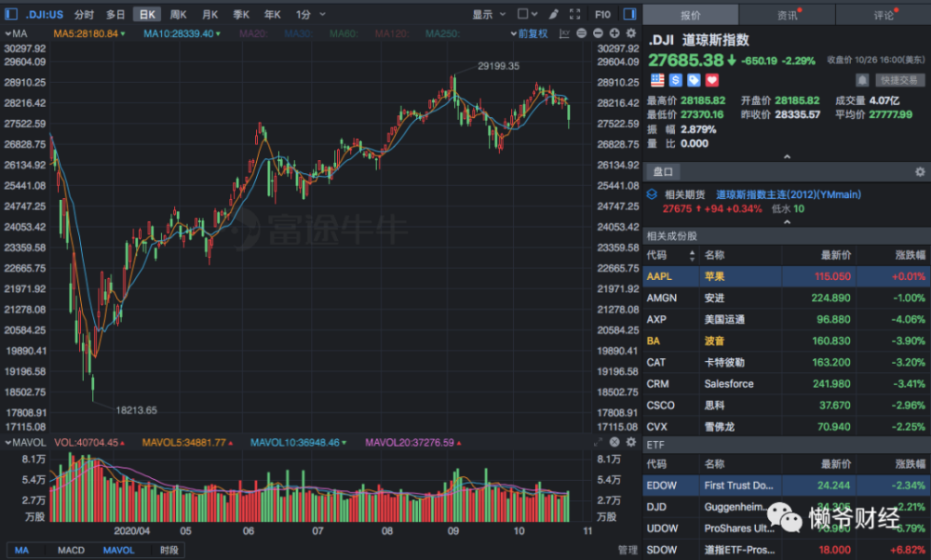
Task: Expand the 1分 interval dropdown
Action: click(309, 14)
